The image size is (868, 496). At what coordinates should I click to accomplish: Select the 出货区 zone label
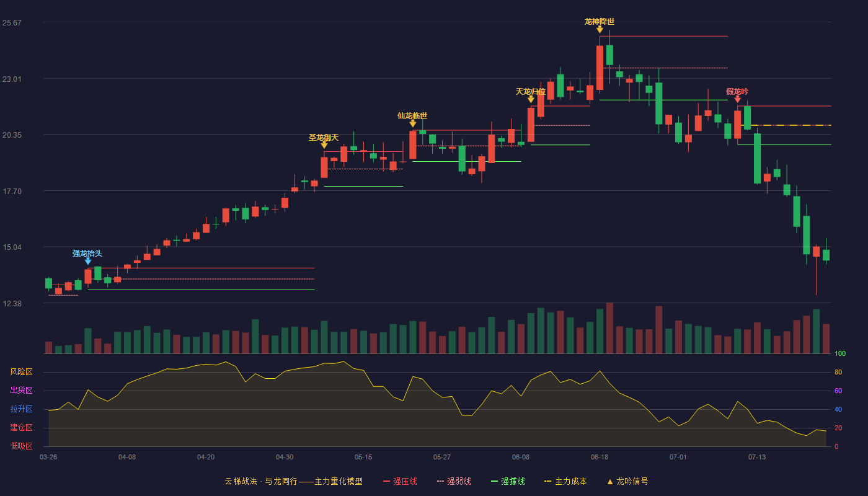pyautogui.click(x=21, y=391)
